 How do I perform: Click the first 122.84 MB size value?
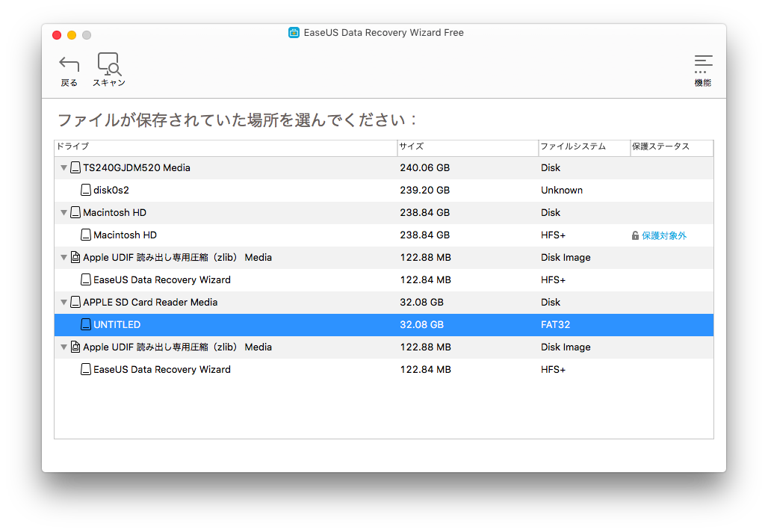pyautogui.click(x=426, y=279)
